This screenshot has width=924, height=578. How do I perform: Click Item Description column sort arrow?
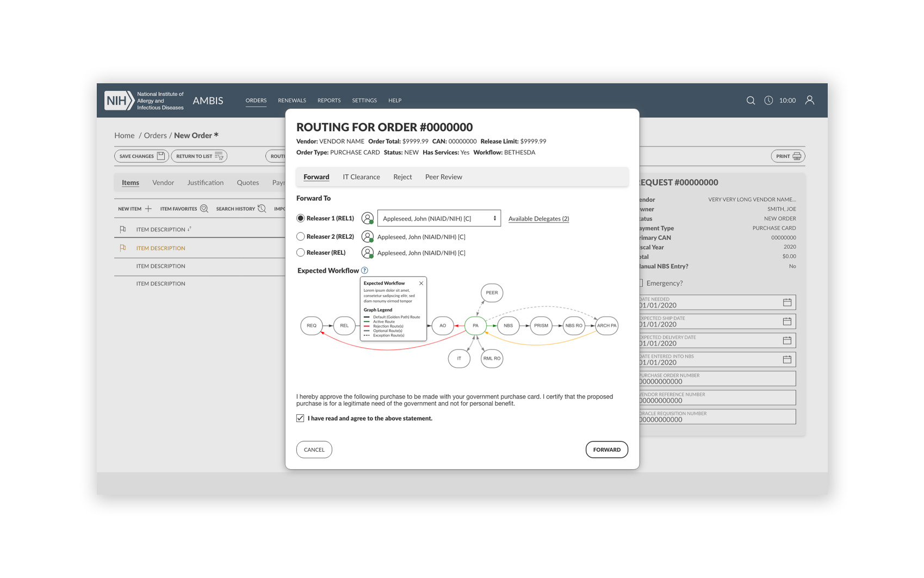tap(189, 229)
